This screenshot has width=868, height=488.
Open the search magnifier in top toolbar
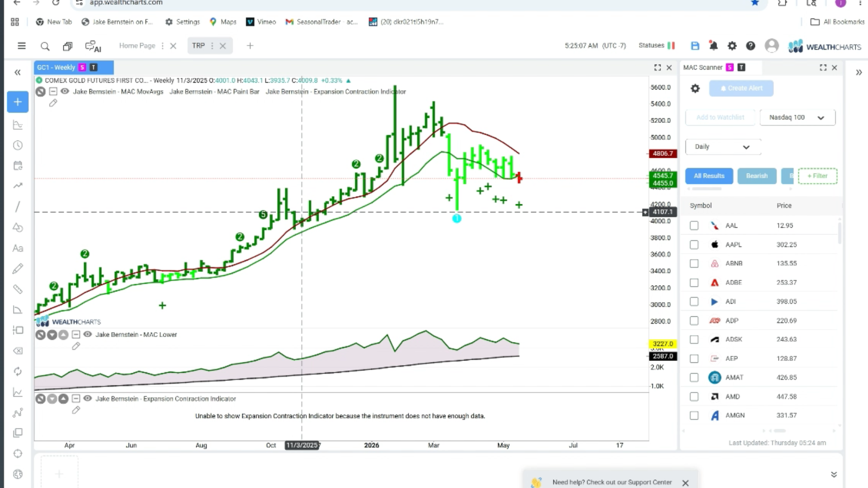pyautogui.click(x=45, y=46)
